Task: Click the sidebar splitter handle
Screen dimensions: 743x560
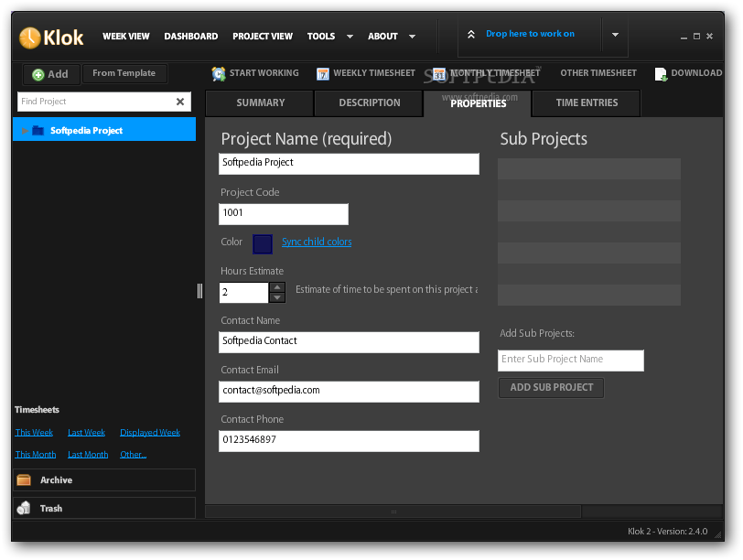Action: 200,291
